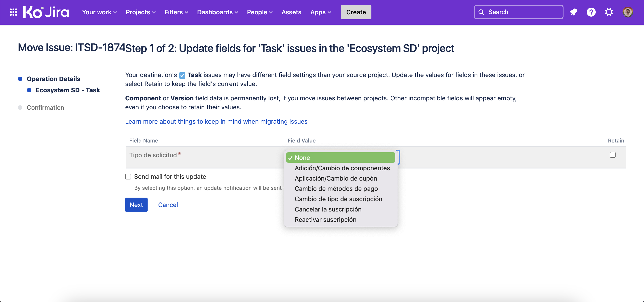Select Reactivar suscripción from list
This screenshot has height=302, width=644.
(x=325, y=219)
